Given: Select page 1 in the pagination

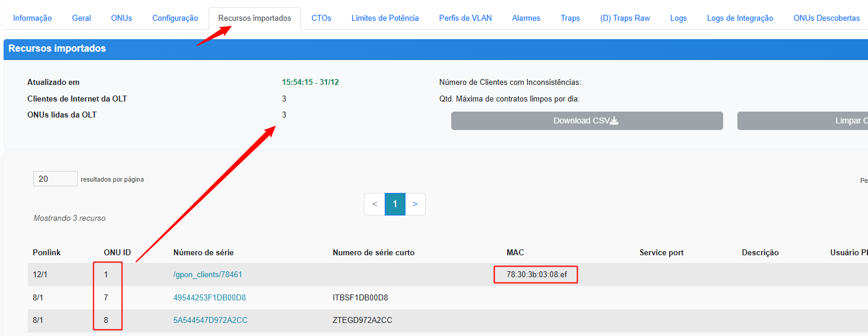Looking at the screenshot, I should (x=395, y=204).
